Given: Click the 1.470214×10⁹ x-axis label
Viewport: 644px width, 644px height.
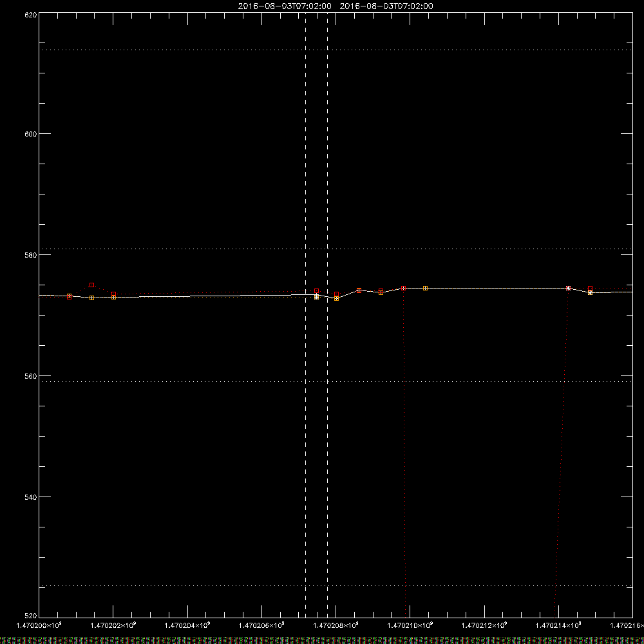Looking at the screenshot, I should click(x=558, y=625).
